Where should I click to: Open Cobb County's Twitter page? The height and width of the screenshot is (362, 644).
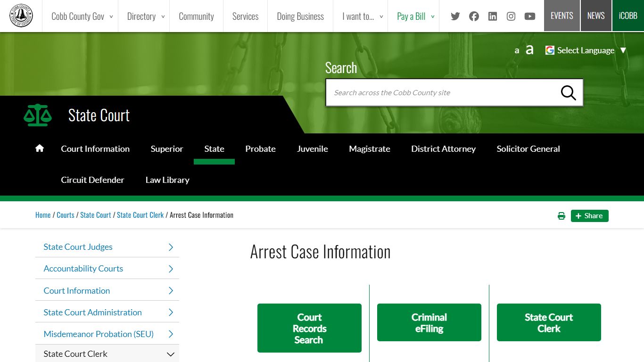[455, 16]
